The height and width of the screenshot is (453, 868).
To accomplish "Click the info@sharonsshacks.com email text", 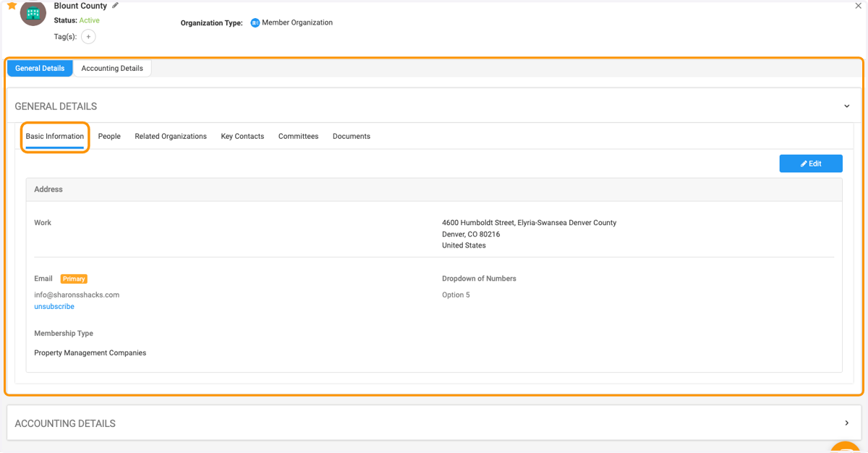I will tap(77, 295).
